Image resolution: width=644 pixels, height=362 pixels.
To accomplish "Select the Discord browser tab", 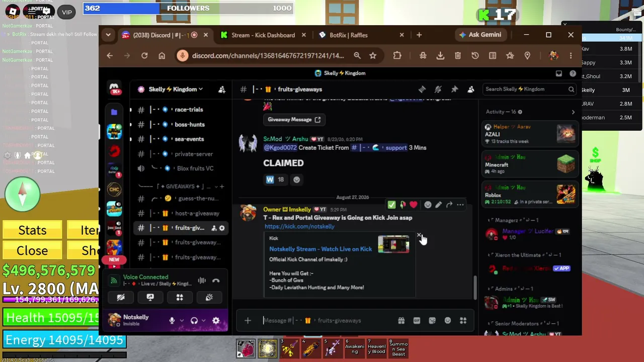I will 165,35.
